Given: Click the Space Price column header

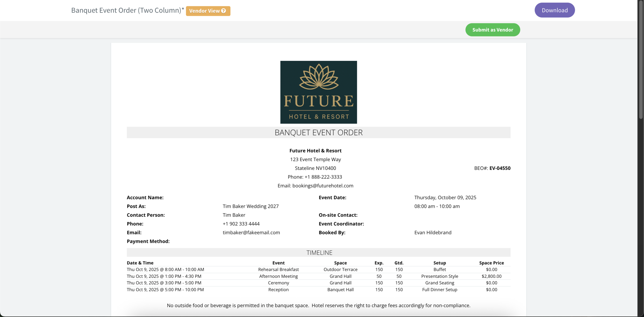Looking at the screenshot, I should pos(491,263).
